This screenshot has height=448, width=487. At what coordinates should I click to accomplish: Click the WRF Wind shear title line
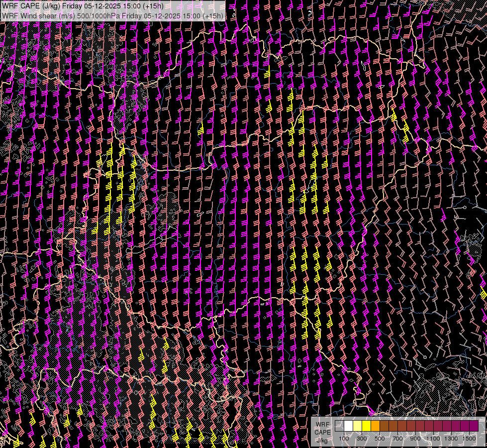[112, 16]
